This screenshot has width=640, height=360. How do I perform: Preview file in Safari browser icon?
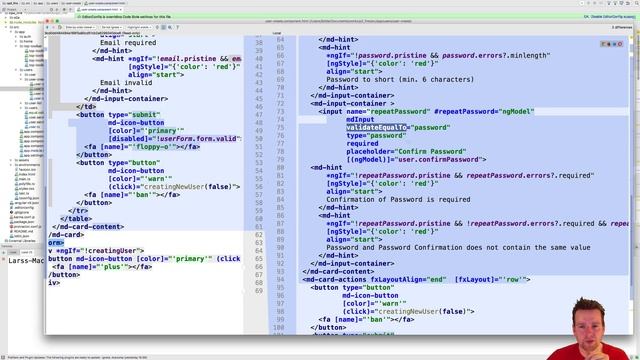614,44
